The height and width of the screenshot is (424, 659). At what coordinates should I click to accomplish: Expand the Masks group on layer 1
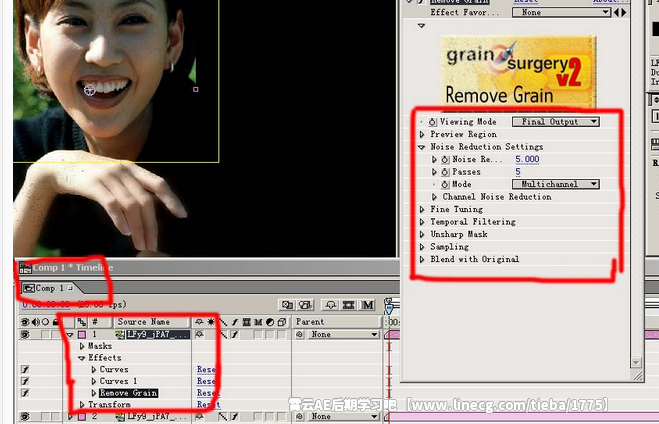coord(82,346)
